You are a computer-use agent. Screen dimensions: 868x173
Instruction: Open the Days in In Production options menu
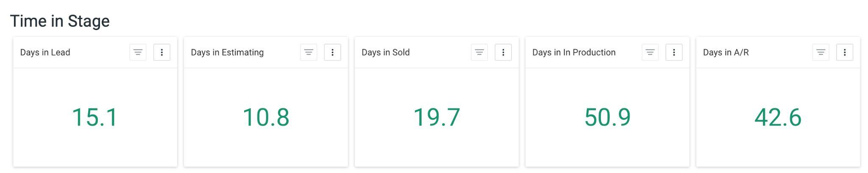pyautogui.click(x=674, y=52)
